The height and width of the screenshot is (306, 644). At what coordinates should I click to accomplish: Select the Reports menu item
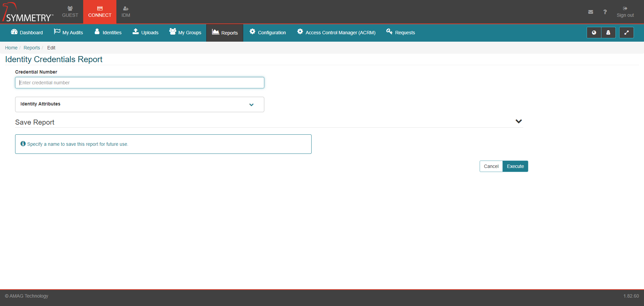(225, 33)
